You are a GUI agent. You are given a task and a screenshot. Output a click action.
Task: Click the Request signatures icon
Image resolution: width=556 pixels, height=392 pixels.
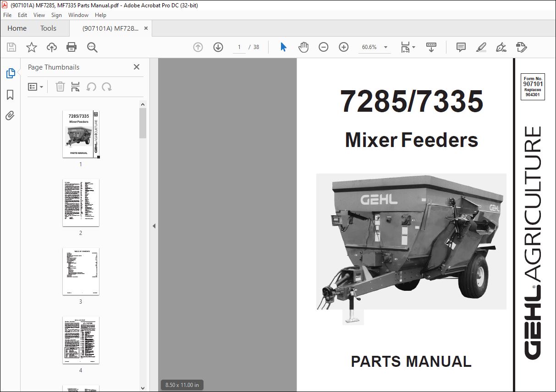pyautogui.click(x=522, y=47)
